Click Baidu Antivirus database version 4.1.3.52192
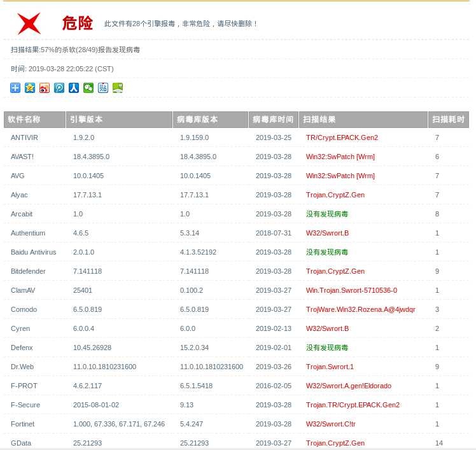 [x=199, y=252]
